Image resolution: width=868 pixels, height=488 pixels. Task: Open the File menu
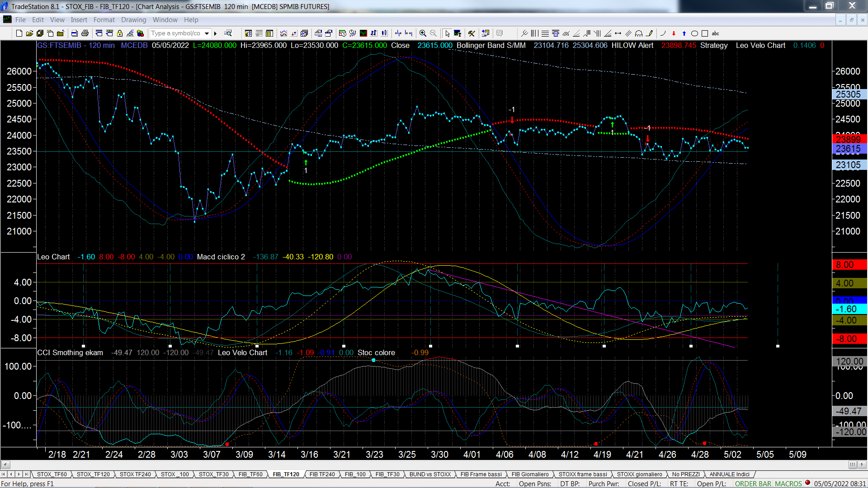20,20
